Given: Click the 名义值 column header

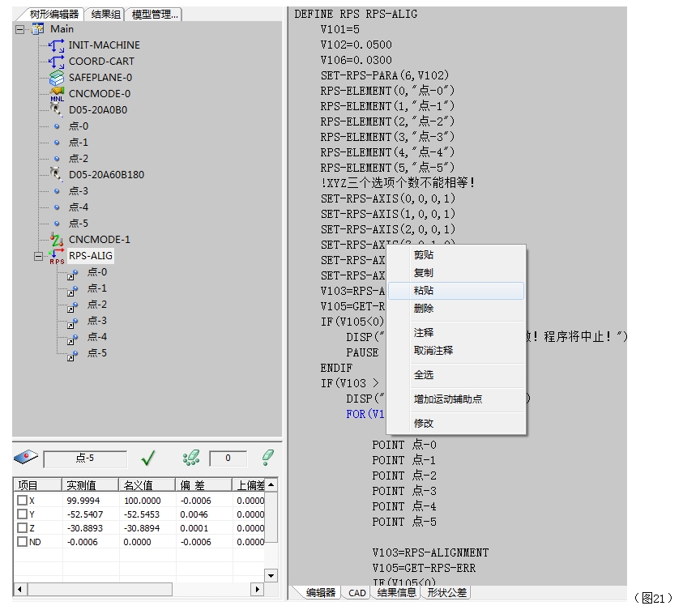Looking at the screenshot, I should coord(147,485).
